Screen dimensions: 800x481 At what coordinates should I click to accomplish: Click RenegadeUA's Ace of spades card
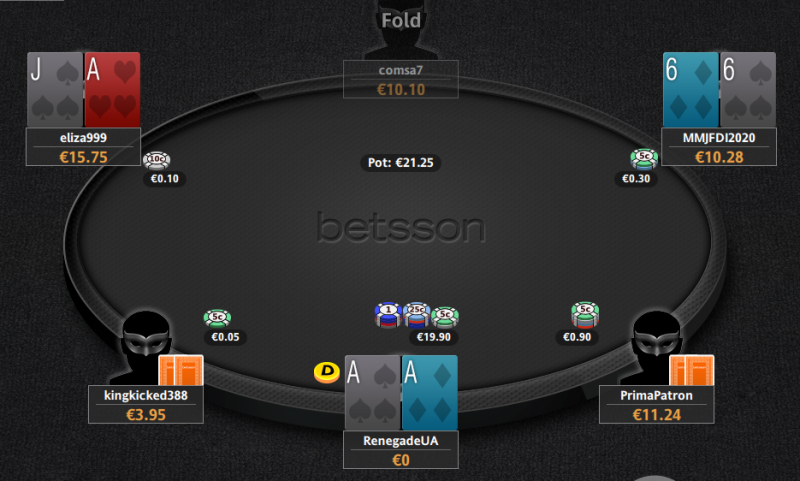pyautogui.click(x=373, y=393)
